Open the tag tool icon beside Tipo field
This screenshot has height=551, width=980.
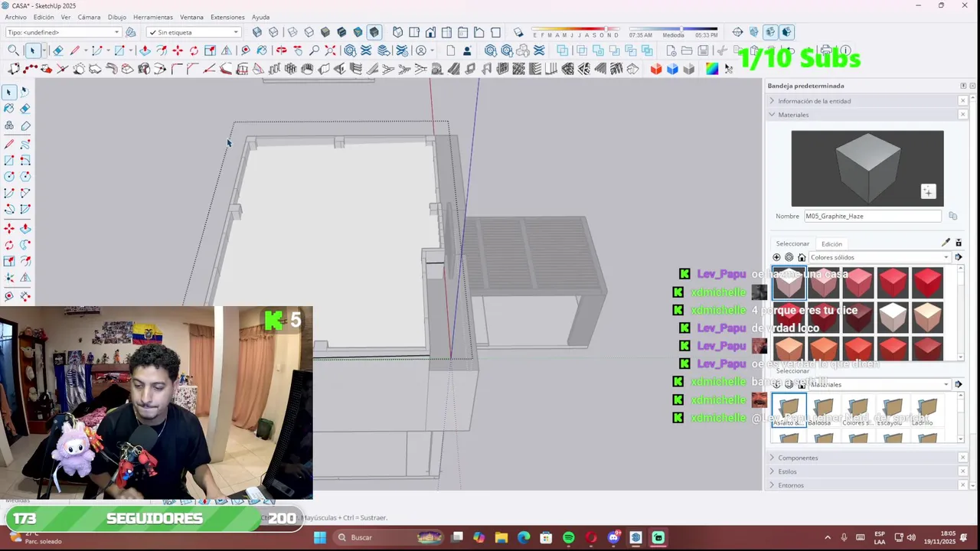(x=130, y=32)
